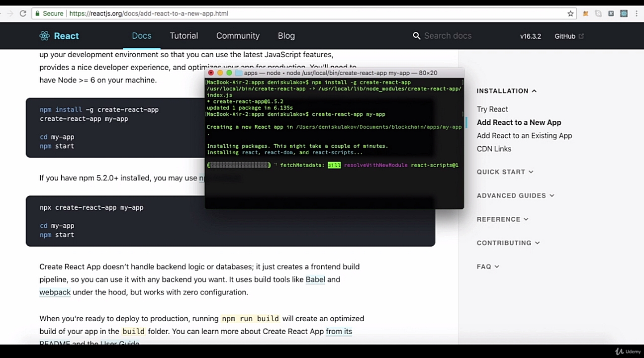
Task: Click 'npm install -g create-react-app' code line
Action: [x=99, y=110]
